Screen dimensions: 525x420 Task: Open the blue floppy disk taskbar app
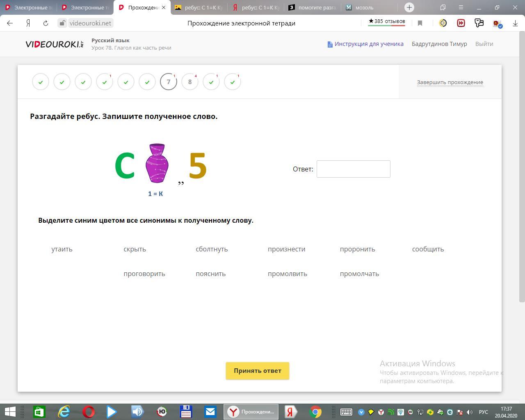pos(186,411)
